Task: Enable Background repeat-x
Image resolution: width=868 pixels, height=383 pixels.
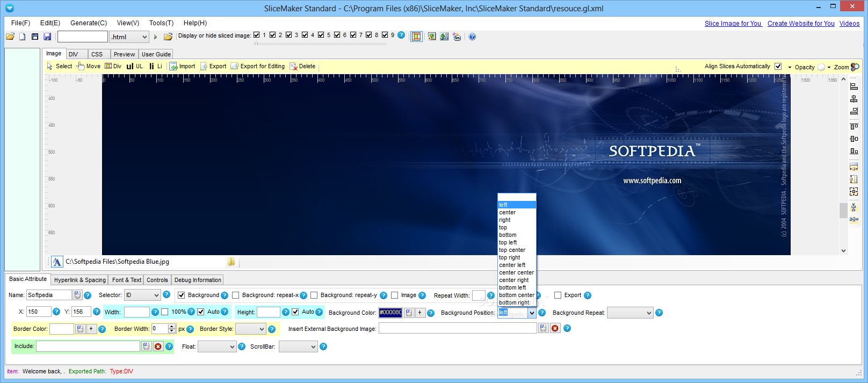Action: (x=235, y=295)
